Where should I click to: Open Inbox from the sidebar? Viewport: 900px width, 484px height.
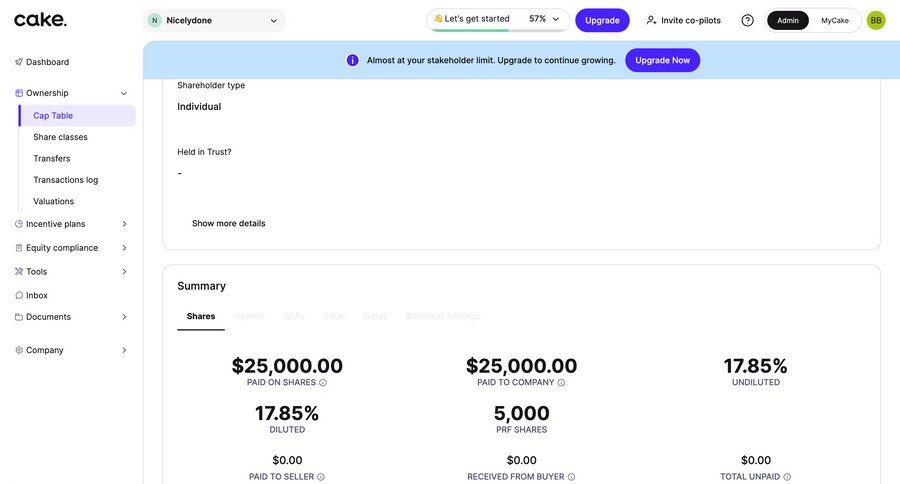[37, 295]
